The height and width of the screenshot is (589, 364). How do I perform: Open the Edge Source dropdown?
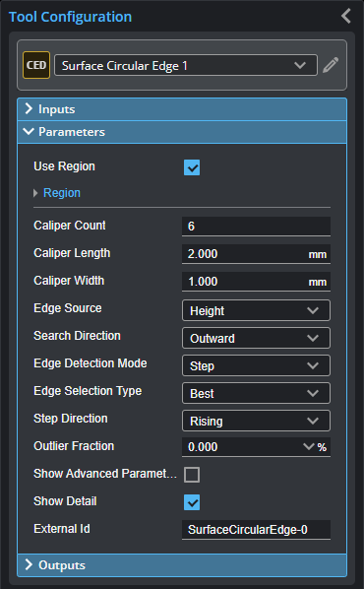coord(257,310)
